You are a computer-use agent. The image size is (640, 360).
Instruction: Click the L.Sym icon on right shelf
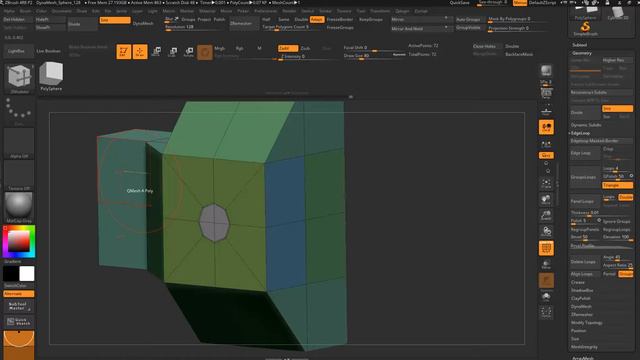(546, 144)
